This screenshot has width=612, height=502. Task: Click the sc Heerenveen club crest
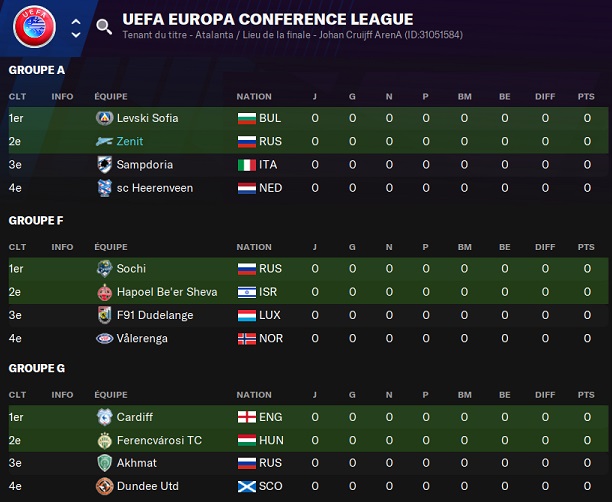tap(104, 188)
